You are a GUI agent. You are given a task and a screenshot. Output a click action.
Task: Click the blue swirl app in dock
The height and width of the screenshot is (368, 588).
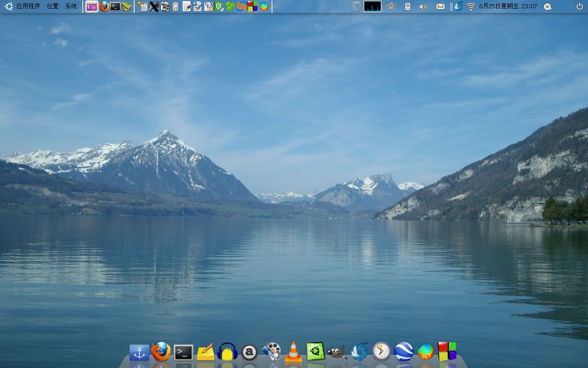pyautogui.click(x=360, y=352)
